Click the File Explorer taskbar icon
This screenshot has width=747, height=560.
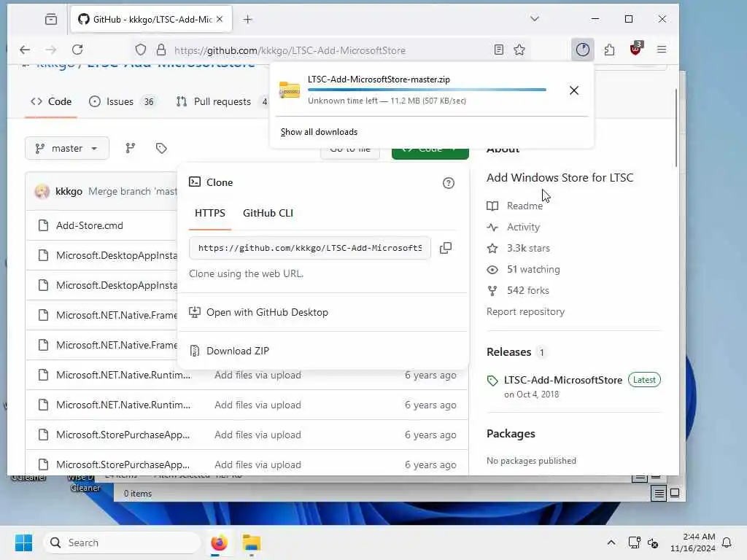tap(252, 542)
